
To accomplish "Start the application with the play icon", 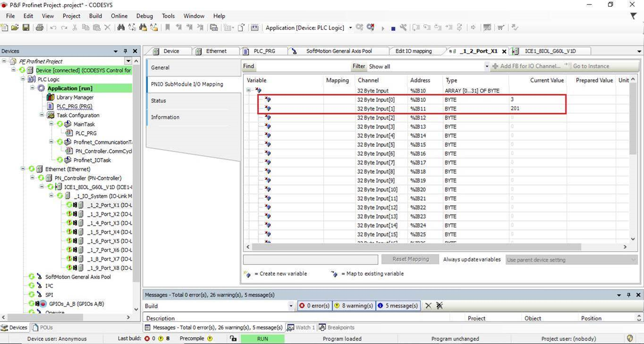I will pyautogui.click(x=383, y=27).
